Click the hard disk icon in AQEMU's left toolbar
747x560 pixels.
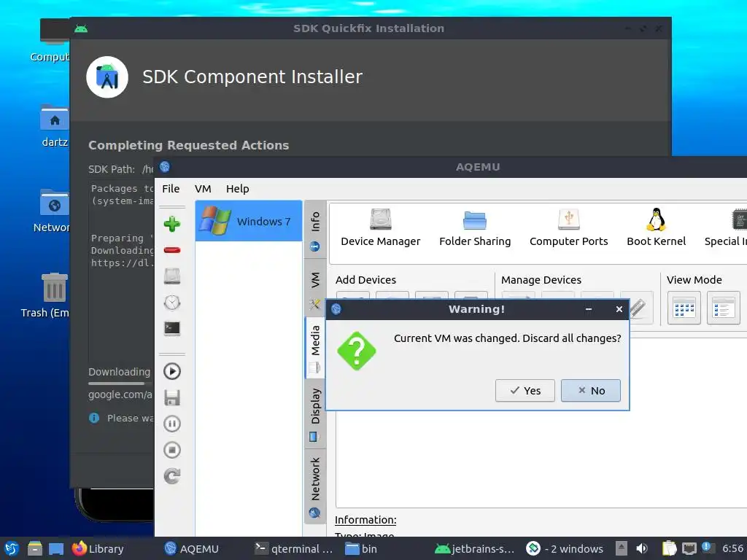[172, 276]
